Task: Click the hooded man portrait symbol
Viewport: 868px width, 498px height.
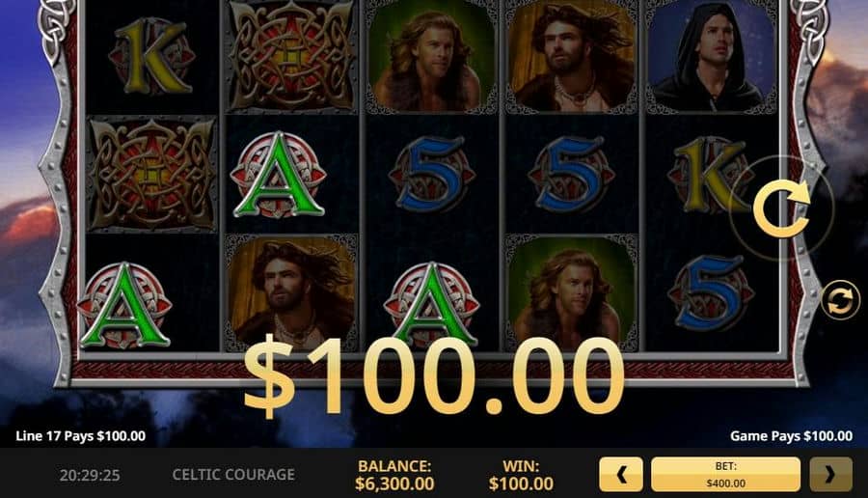Action: click(710, 57)
